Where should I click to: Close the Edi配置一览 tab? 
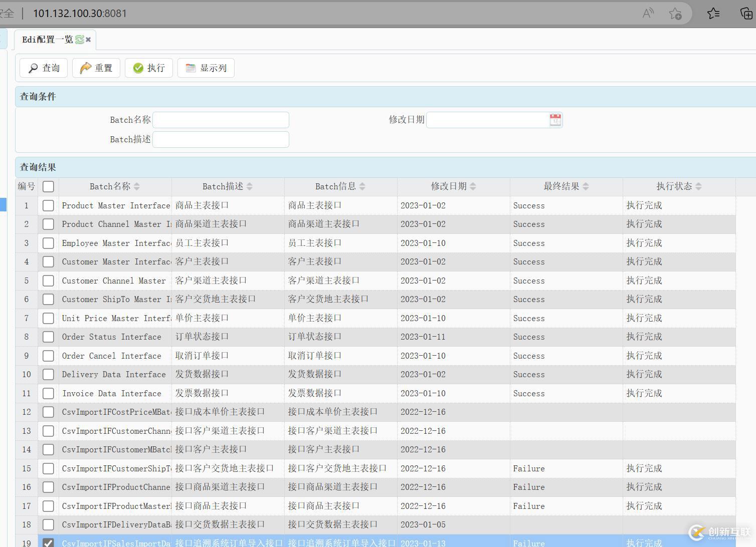(88, 39)
